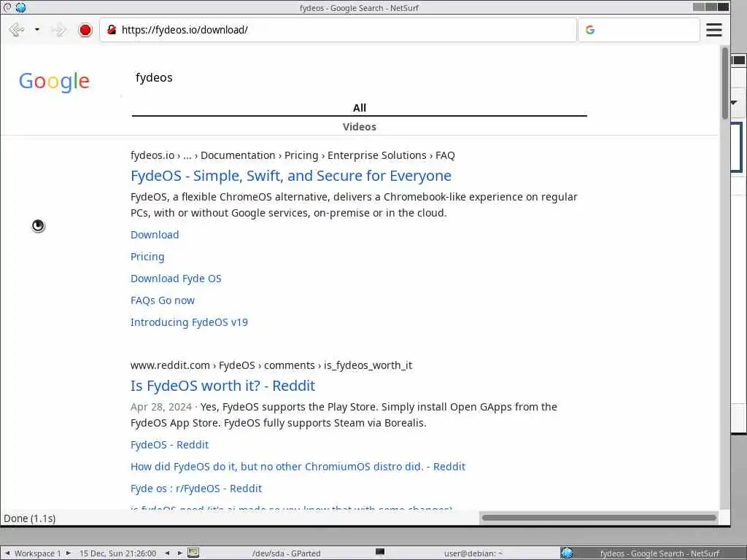Open the history dropdown arrow beside Back
Screen dimensions: 747x560
pyautogui.click(x=37, y=30)
